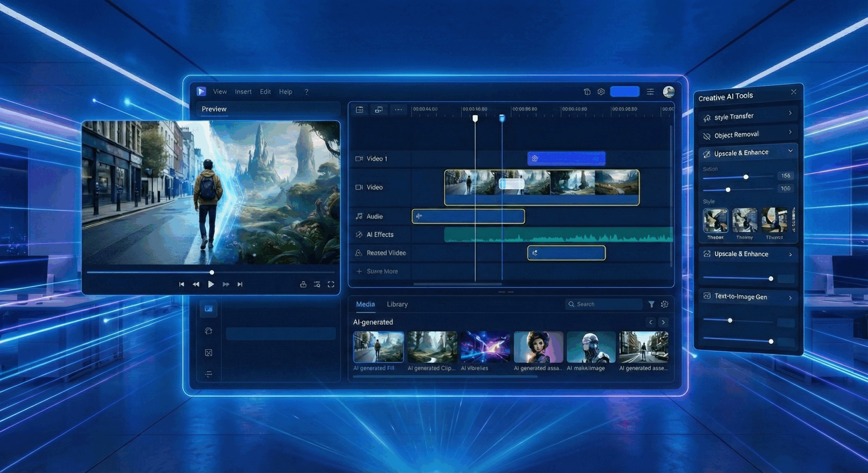Click the hamburger lines icon near avatar
Viewport: 868px width, 473px height.
(650, 92)
